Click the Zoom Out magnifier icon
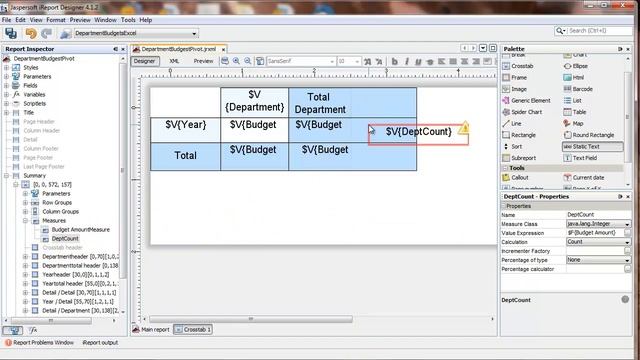This screenshot has height=360, width=640. pos(248,61)
